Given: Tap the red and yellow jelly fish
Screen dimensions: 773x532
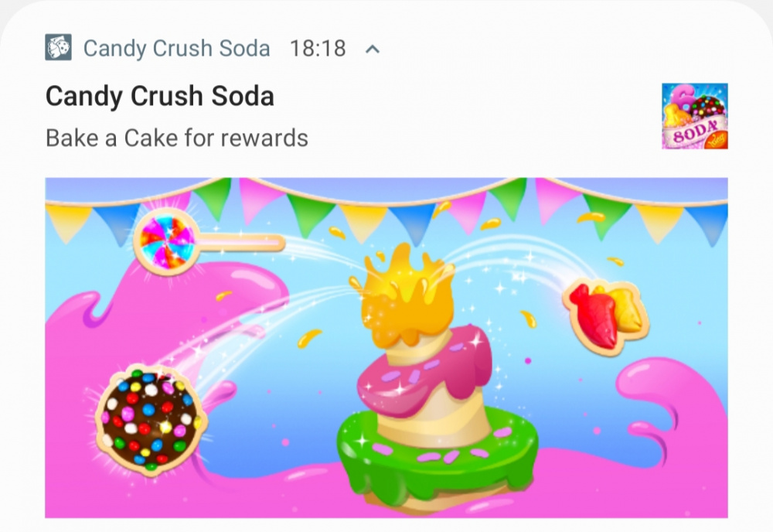Looking at the screenshot, I should pos(606,315).
